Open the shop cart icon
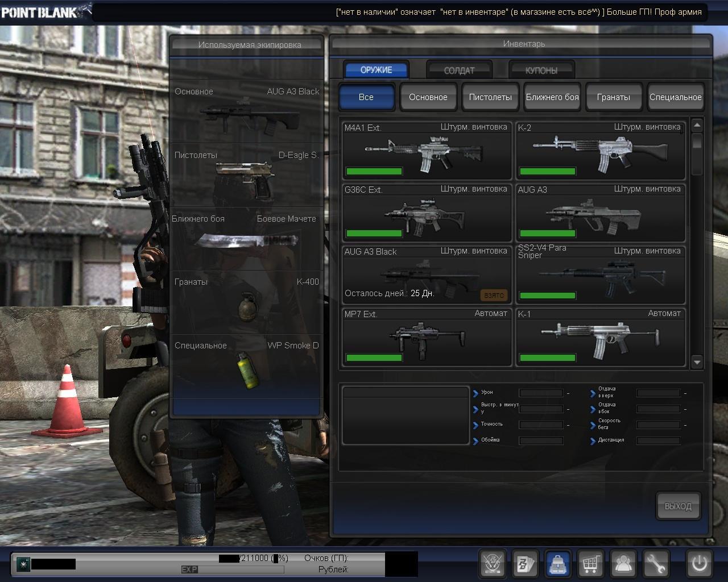This screenshot has height=582, width=728. (590, 564)
